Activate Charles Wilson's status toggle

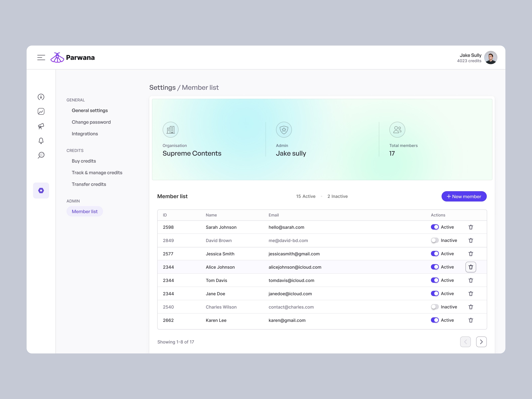pos(435,307)
